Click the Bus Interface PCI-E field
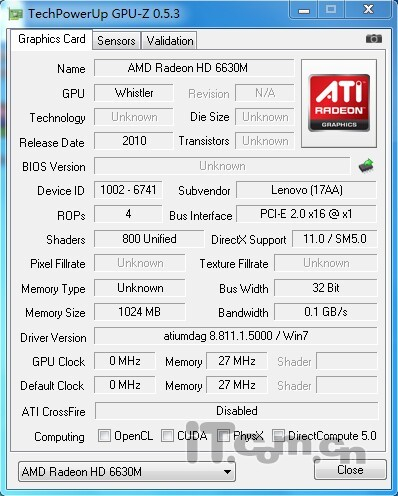This screenshot has width=398, height=496. click(x=307, y=214)
